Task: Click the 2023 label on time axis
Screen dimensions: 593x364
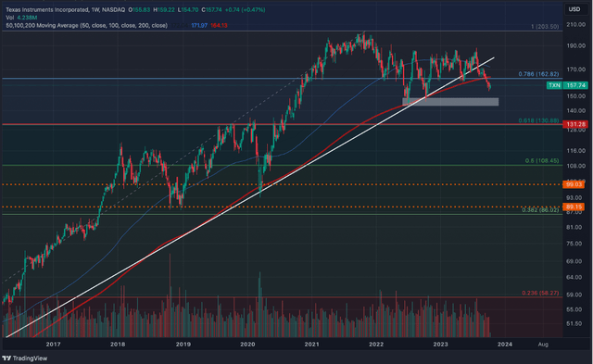Action: [x=441, y=345]
